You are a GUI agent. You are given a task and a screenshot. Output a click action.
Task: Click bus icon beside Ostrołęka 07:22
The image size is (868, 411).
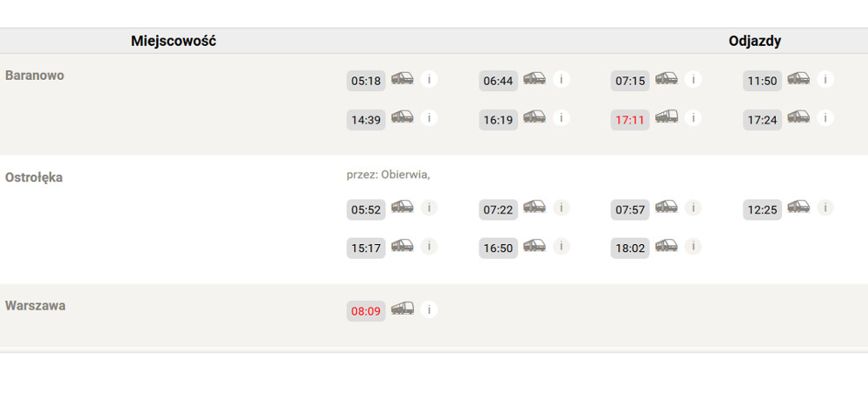click(535, 208)
